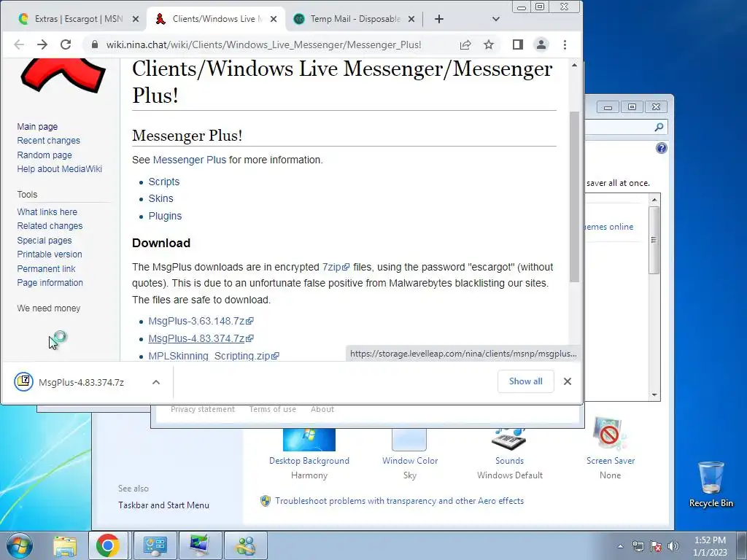Click Personalization window help icon

(x=661, y=148)
